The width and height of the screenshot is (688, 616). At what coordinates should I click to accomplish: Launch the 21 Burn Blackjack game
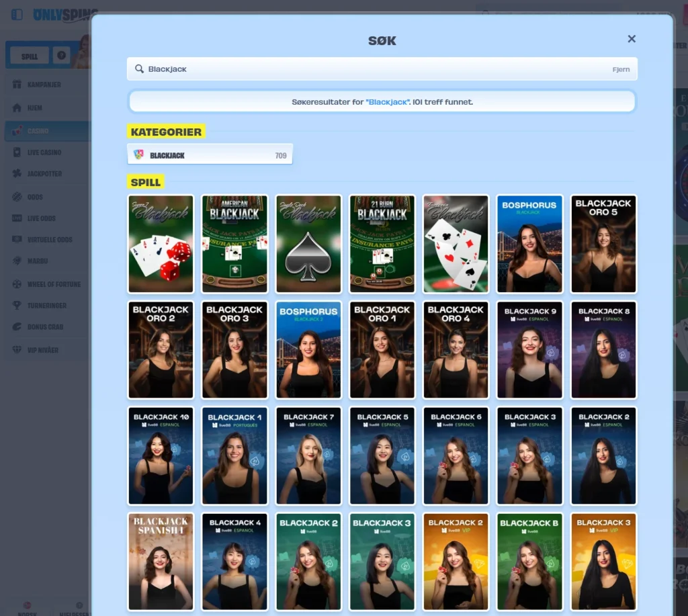point(382,244)
